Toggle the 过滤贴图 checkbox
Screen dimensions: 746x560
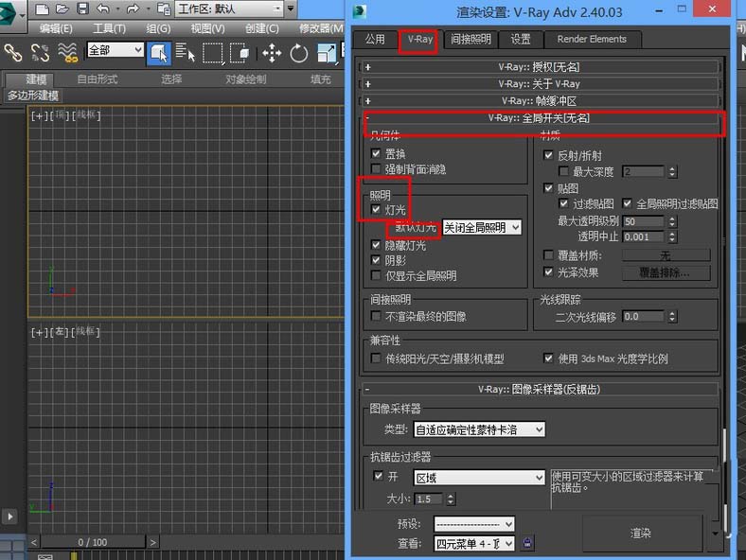[x=564, y=203]
